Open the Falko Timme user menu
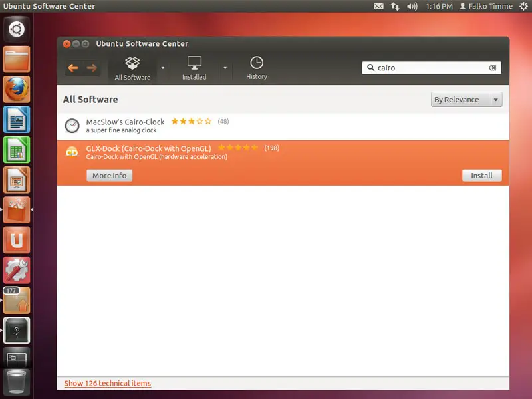532x399 pixels. (x=486, y=6)
